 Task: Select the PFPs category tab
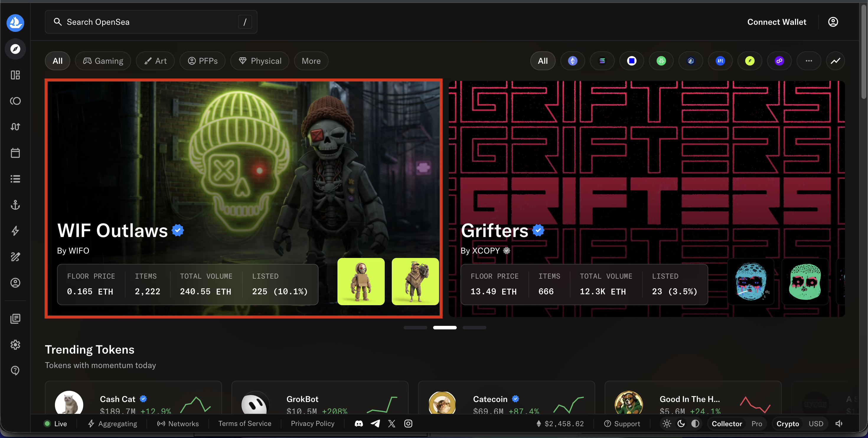coord(203,61)
